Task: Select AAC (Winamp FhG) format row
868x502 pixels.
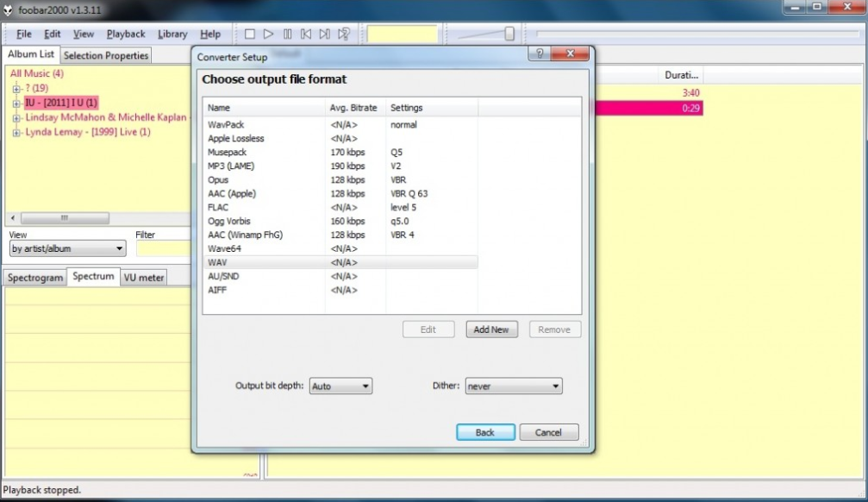Action: click(340, 235)
